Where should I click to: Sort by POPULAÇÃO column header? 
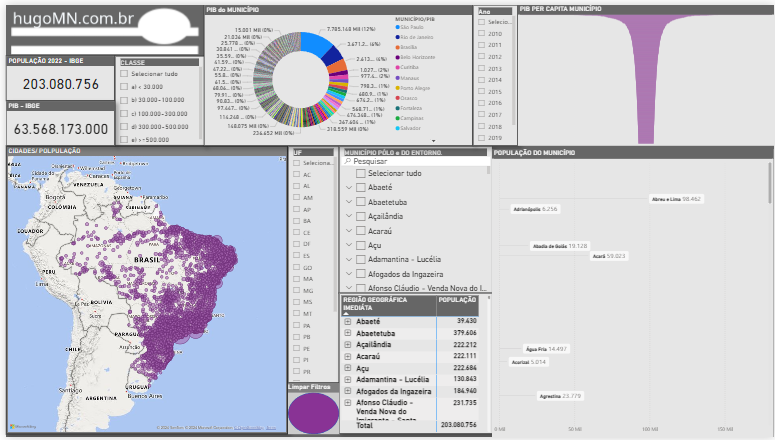point(457,299)
